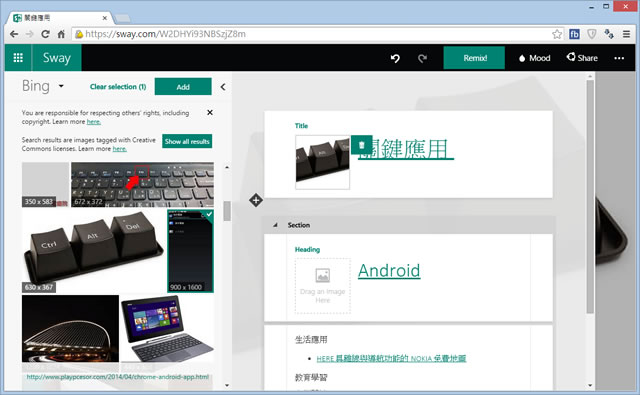Click the translate extension icon
The height and width of the screenshot is (395, 640).
coord(609,34)
